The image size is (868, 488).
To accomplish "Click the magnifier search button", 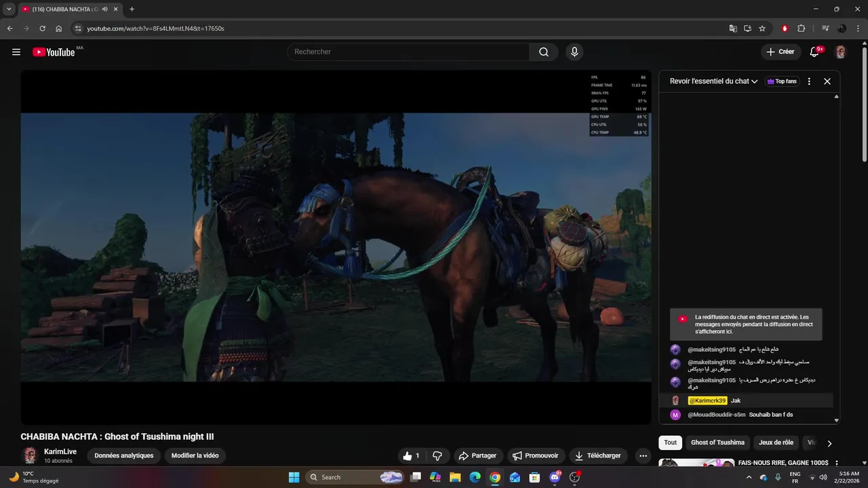I will click(x=544, y=52).
